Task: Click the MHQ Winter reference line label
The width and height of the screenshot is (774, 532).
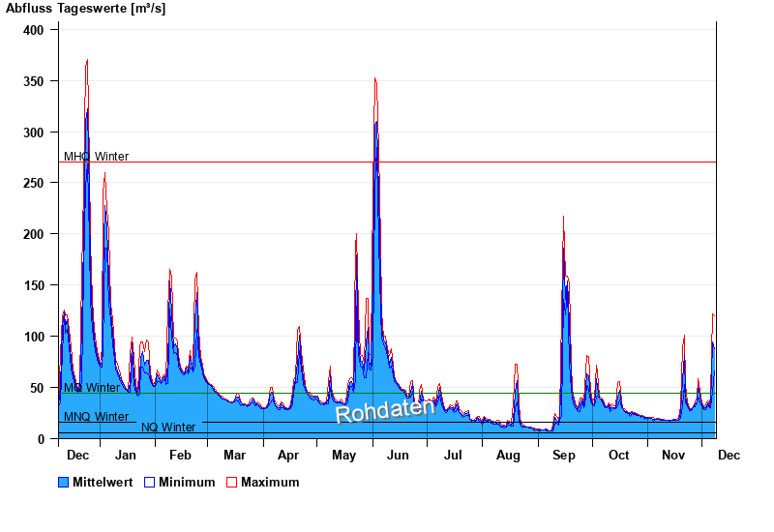Action: pyautogui.click(x=96, y=157)
